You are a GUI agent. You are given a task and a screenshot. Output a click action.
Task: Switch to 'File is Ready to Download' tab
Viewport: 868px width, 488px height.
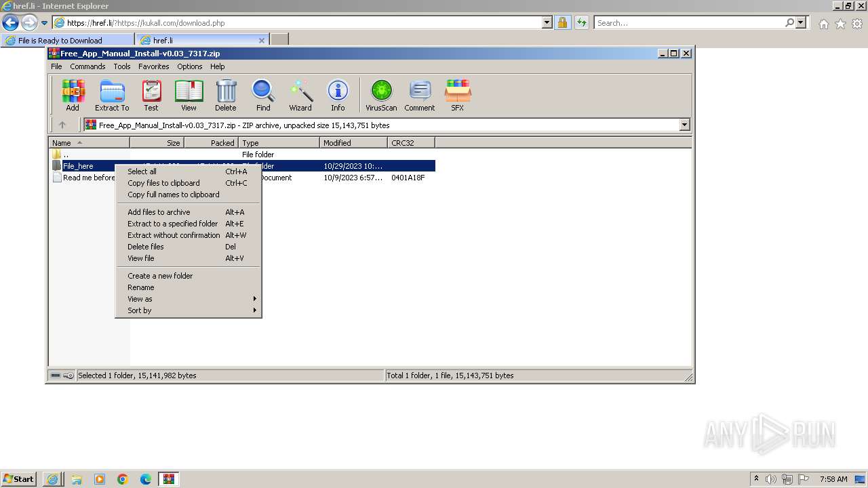point(68,40)
